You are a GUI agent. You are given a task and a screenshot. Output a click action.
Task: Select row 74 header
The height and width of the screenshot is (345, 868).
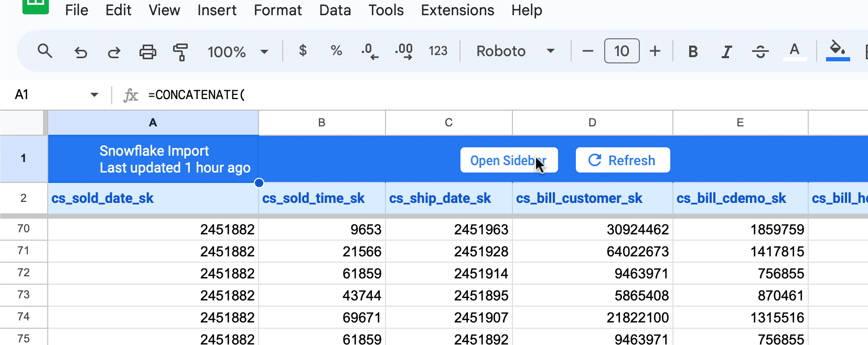(x=24, y=317)
